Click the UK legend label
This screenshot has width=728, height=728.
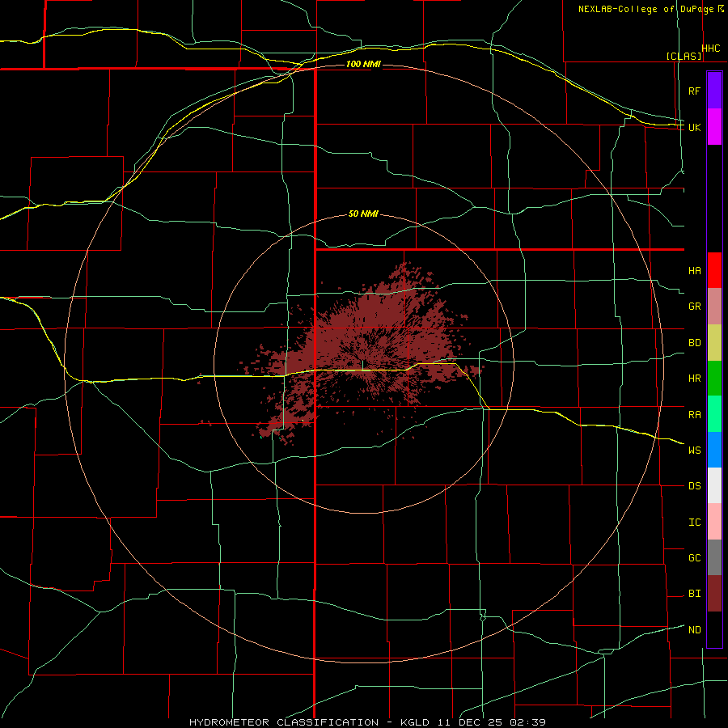click(694, 127)
